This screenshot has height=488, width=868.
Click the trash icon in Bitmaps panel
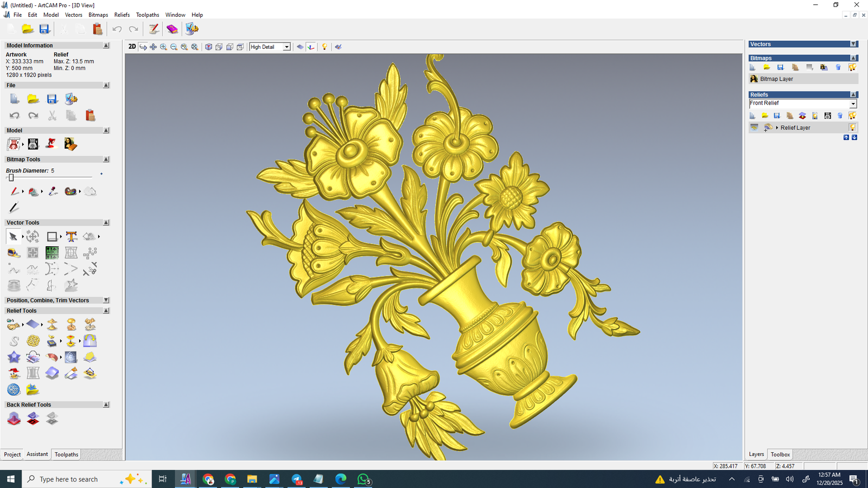click(838, 67)
